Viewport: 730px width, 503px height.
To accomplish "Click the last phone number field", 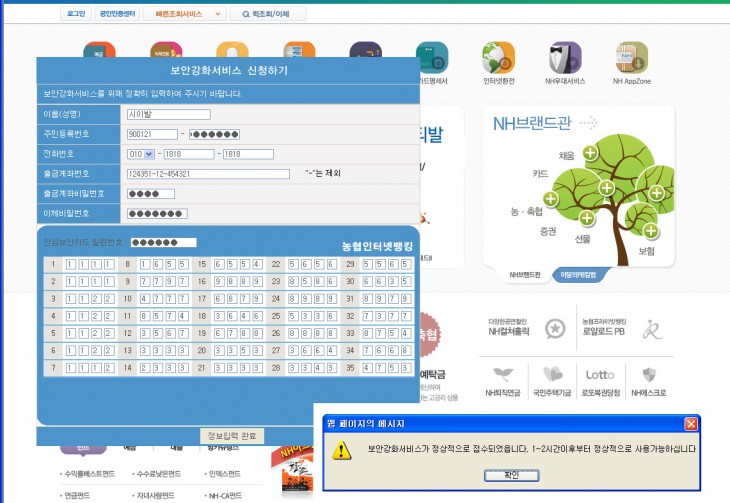I will tap(248, 154).
